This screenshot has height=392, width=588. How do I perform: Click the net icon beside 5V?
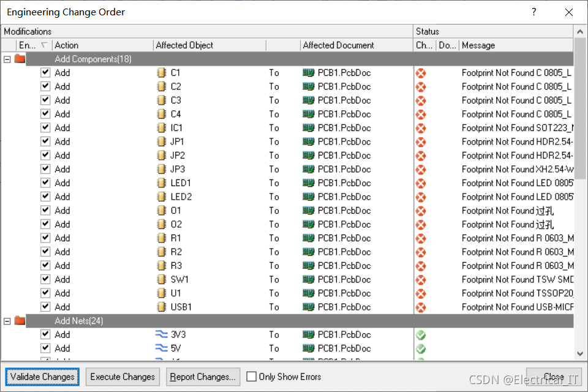tap(161, 348)
